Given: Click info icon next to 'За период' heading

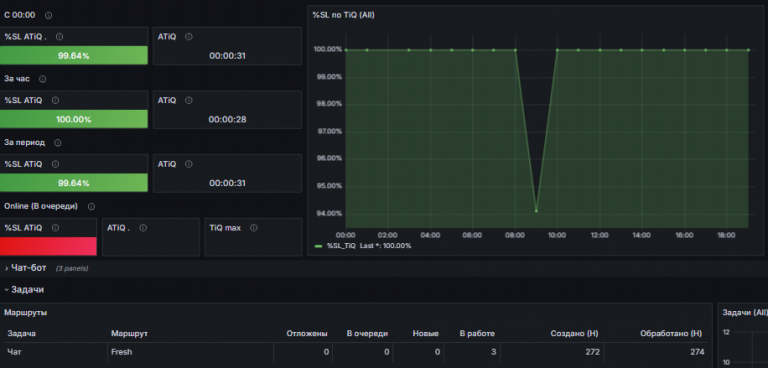Looking at the screenshot, I should click(x=58, y=143).
